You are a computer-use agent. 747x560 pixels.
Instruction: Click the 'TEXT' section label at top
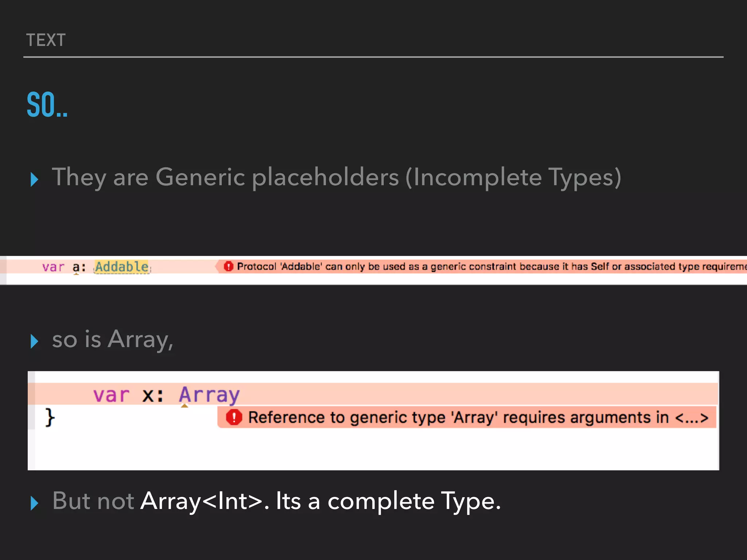[x=46, y=40]
